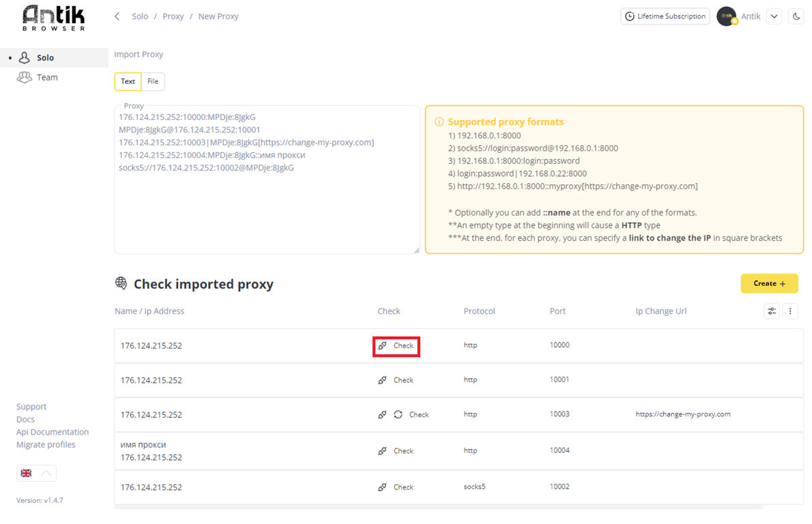Click the 10004 port value
Screen dimensions: 812x524
coord(560,450)
